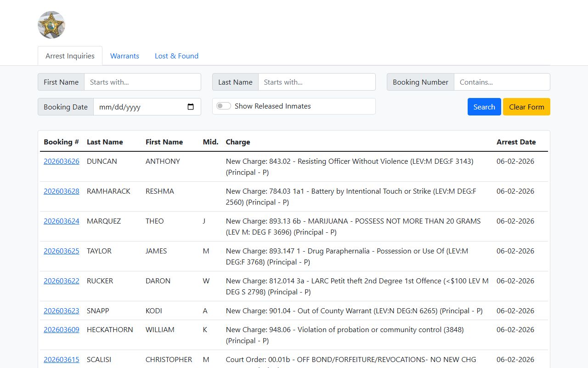This screenshot has width=588, height=368.
Task: Click Duncan's arrest date 06-02-2026
Action: tap(515, 161)
